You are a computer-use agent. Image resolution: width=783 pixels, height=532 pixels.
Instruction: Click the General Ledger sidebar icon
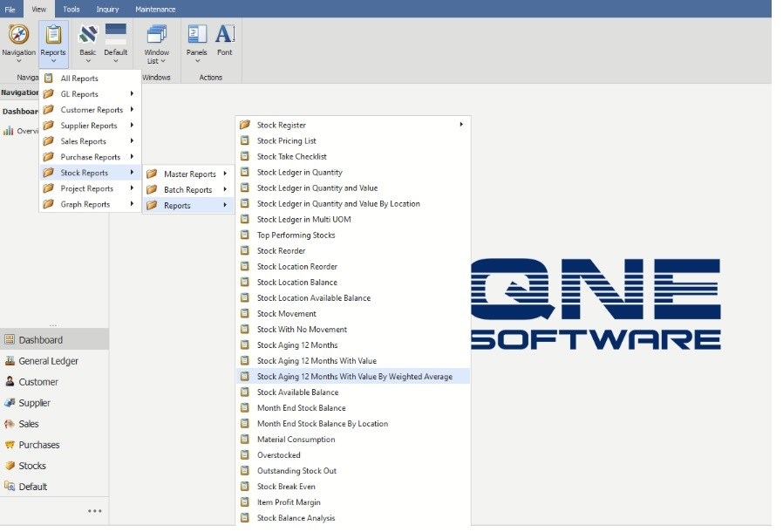[10, 361]
